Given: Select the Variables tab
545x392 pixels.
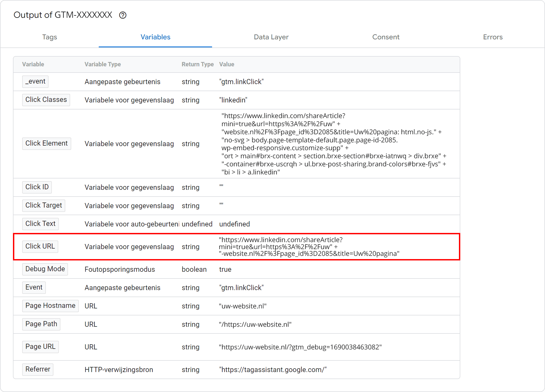Looking at the screenshot, I should coord(155,37).
